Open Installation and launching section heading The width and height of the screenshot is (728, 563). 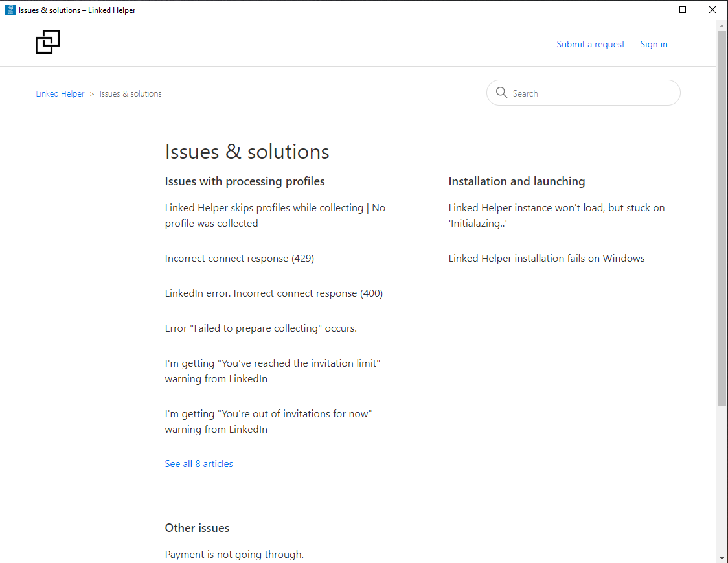(517, 181)
